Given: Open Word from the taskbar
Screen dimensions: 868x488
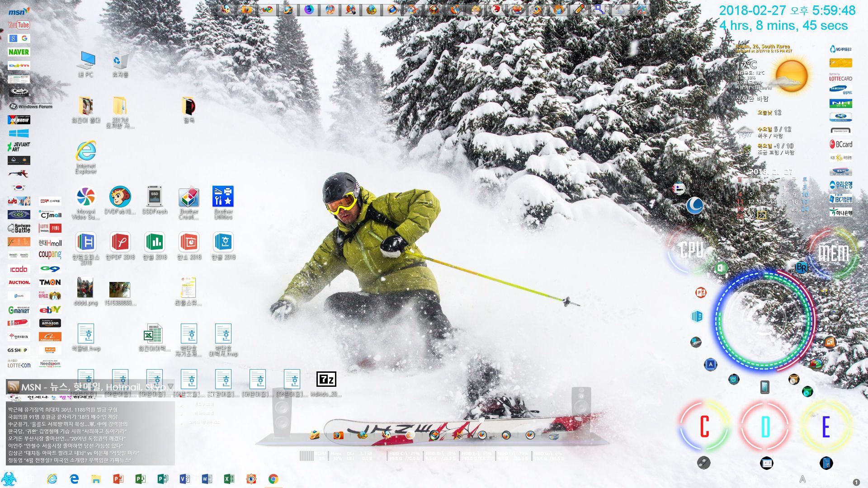Looking at the screenshot, I should coord(207,479).
